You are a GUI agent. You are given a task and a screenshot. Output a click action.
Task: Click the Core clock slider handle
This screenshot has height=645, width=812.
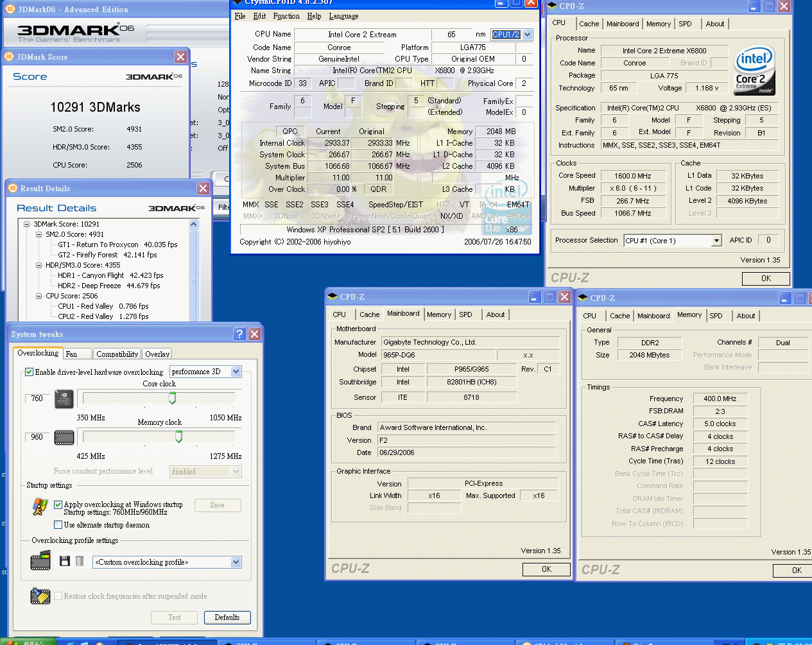[172, 399]
